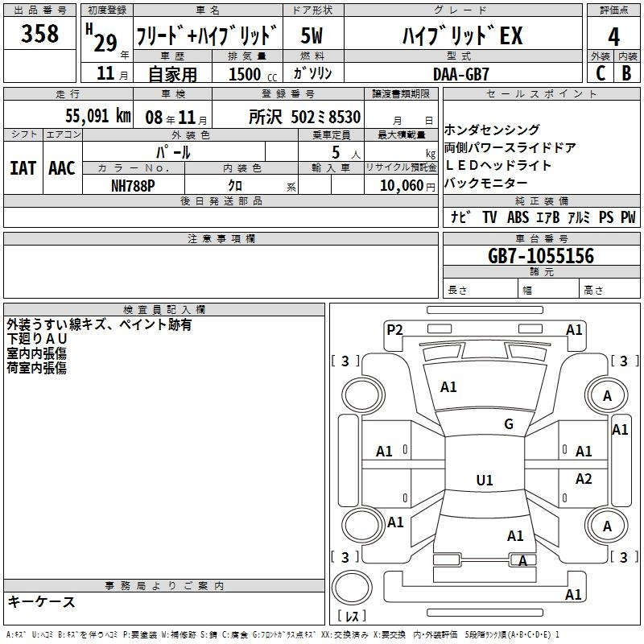The image size is (644, 644).
Task: Click the grade ハイブリッドEX
Action: [x=462, y=35]
